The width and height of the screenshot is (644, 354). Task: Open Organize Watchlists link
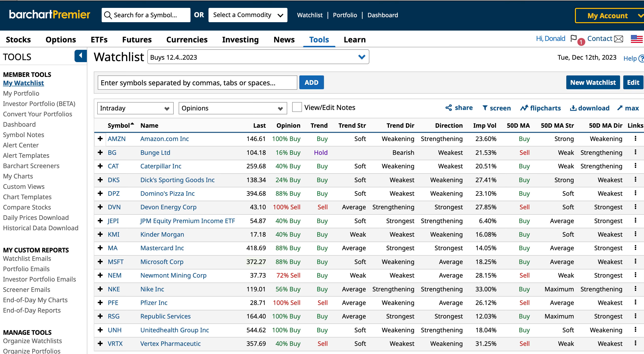(33, 341)
